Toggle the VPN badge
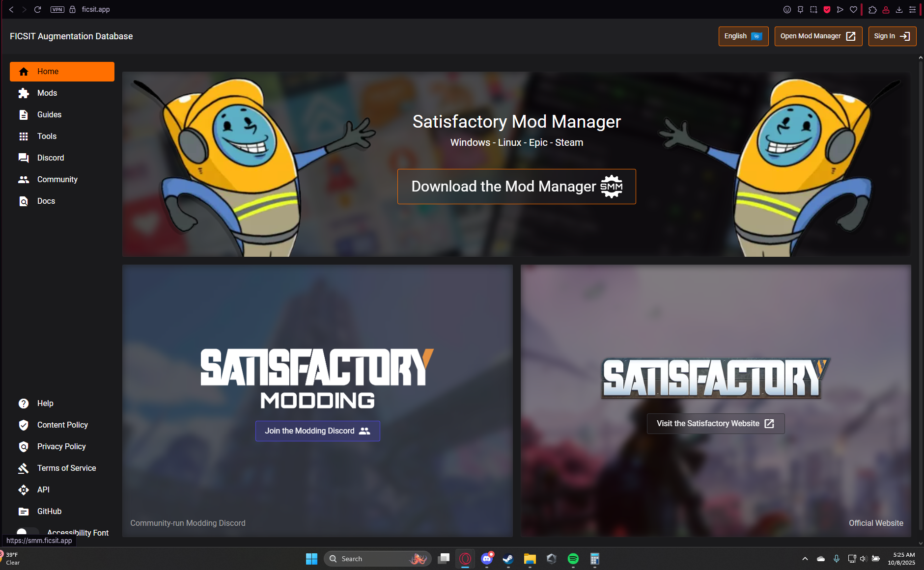 (x=57, y=9)
